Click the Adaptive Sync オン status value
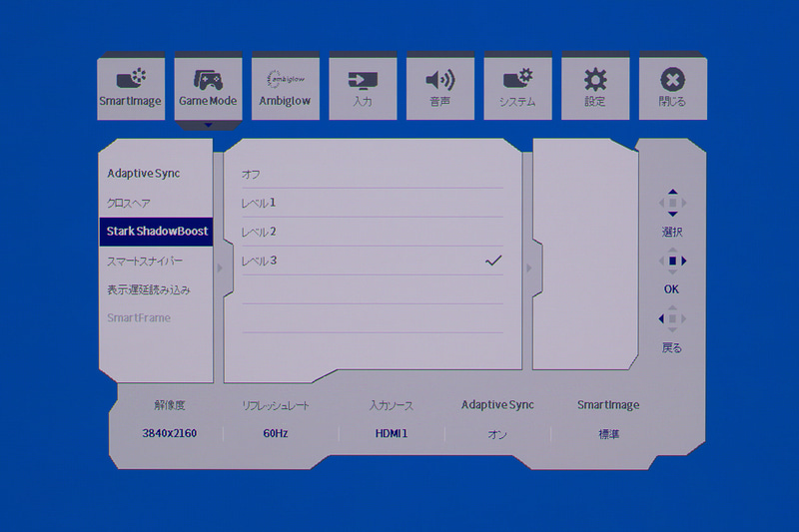Screen dimensions: 799x532 point(497,434)
